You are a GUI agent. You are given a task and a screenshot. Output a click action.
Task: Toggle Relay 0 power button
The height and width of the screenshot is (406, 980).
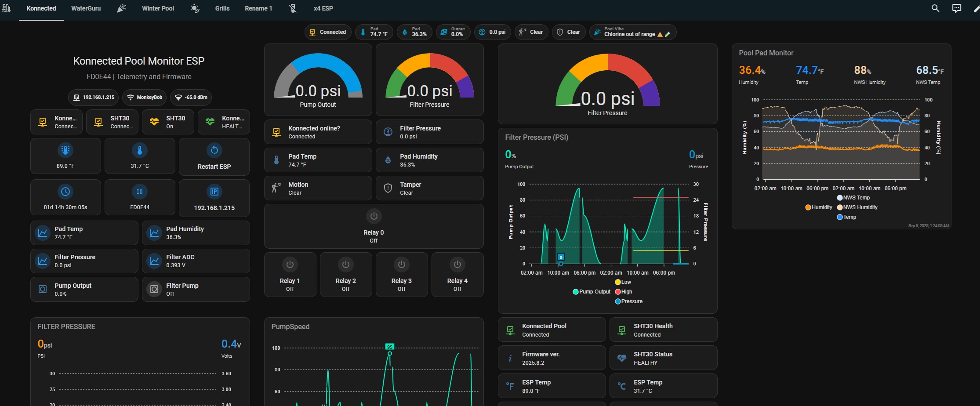pos(374,216)
